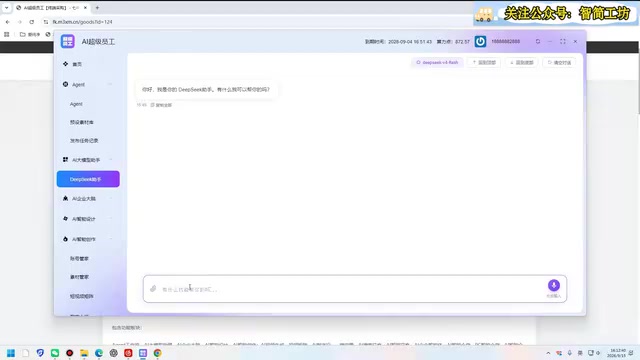Image resolution: width=640 pixels, height=360 pixels.
Task: Open the Windows Start menu
Action: point(11,353)
